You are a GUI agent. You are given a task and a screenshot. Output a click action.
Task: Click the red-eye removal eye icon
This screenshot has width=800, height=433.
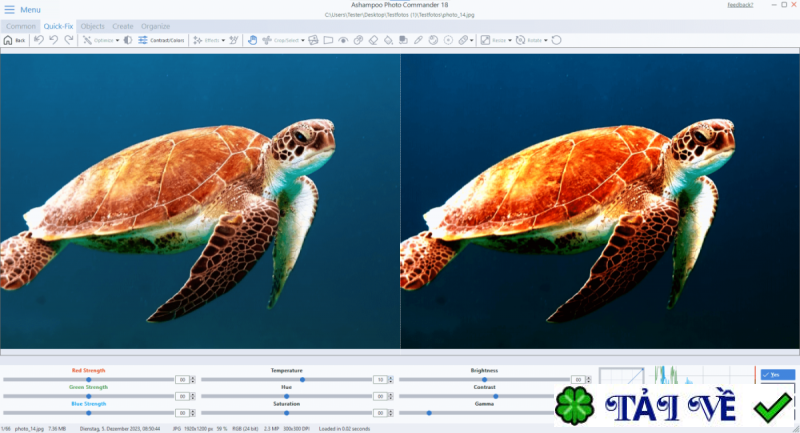click(x=343, y=40)
